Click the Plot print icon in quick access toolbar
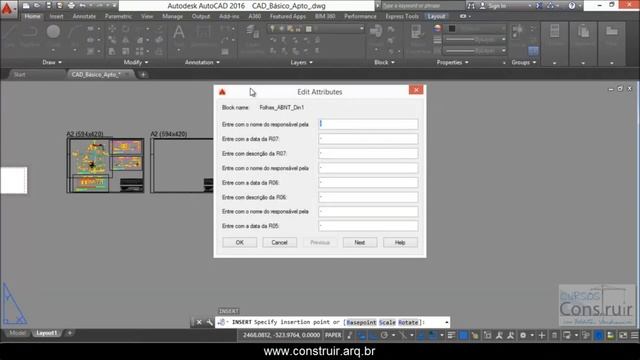Viewport: 640px width, 360px height. 71,6
